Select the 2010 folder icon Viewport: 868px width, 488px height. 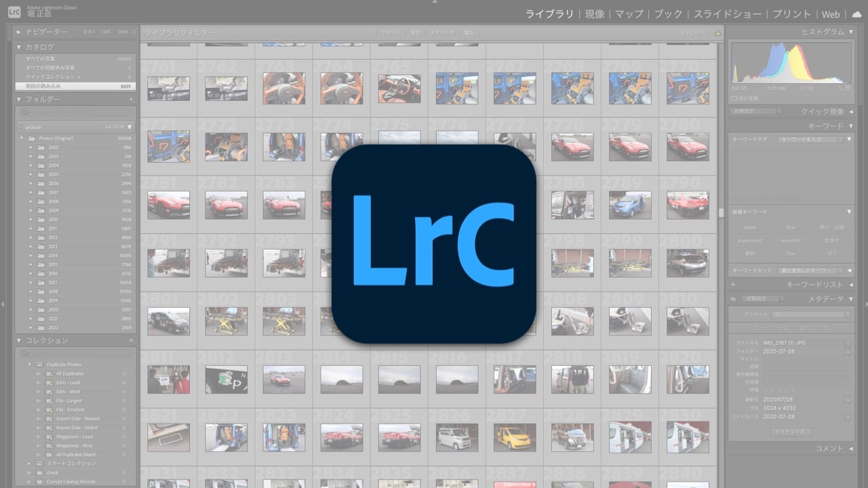(x=41, y=220)
